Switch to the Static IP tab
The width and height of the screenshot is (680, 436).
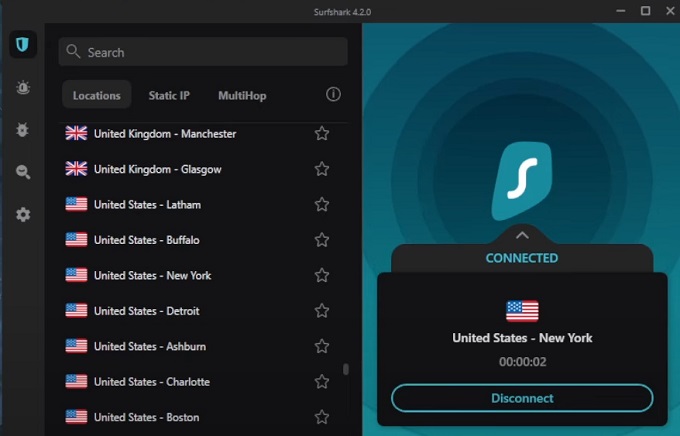coord(169,95)
